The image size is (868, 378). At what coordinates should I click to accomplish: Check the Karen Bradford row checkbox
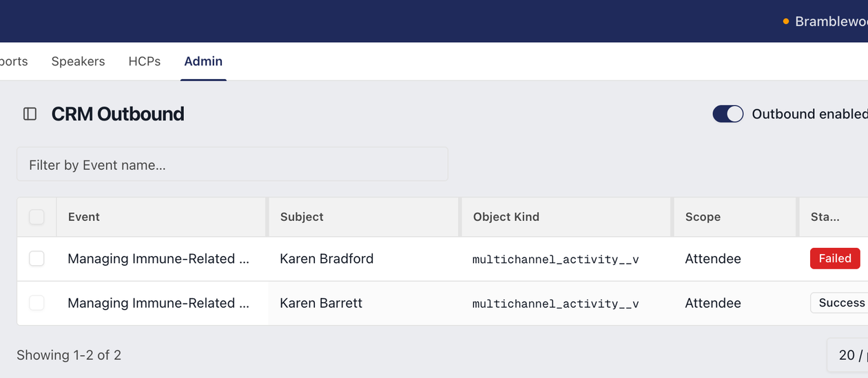37,259
